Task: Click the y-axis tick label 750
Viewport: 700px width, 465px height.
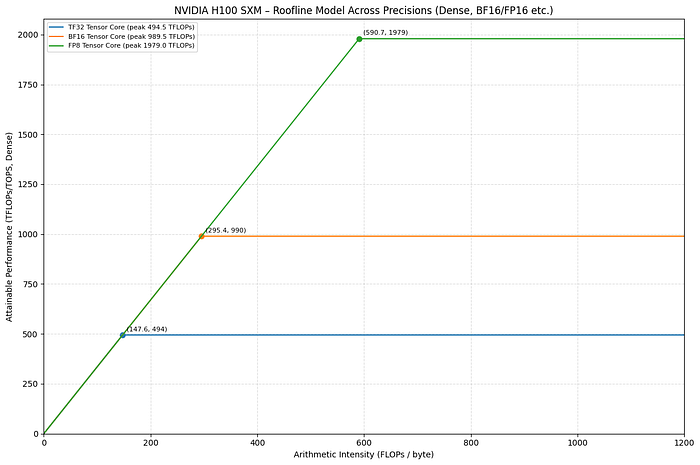Action: (x=30, y=284)
